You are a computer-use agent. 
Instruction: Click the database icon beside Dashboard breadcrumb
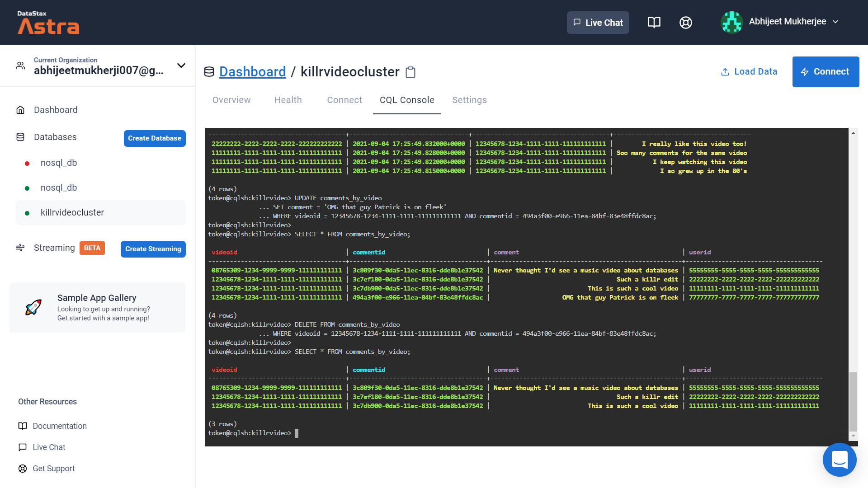pyautogui.click(x=209, y=72)
